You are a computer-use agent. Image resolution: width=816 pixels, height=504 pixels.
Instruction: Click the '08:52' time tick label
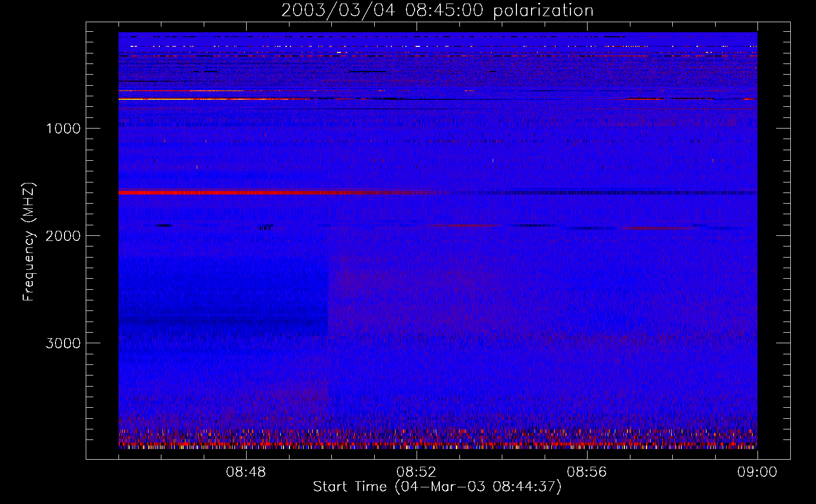click(x=417, y=472)
